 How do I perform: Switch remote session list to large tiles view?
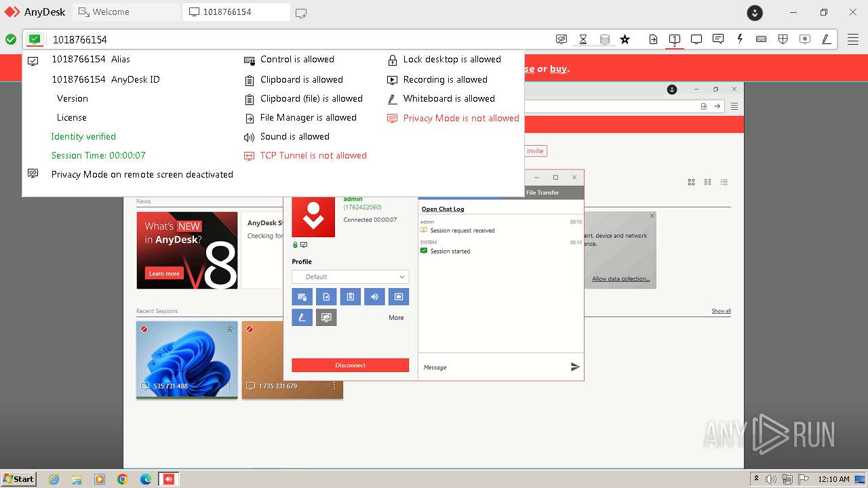692,182
